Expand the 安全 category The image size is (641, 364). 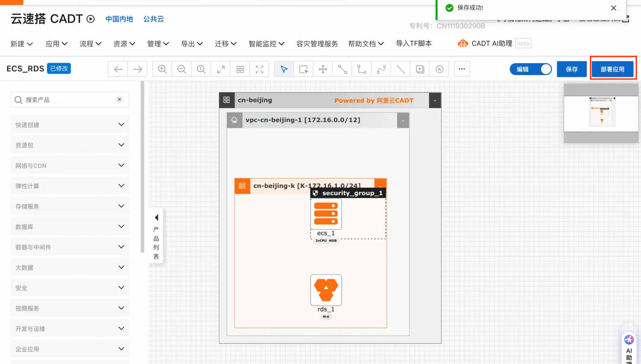70,288
